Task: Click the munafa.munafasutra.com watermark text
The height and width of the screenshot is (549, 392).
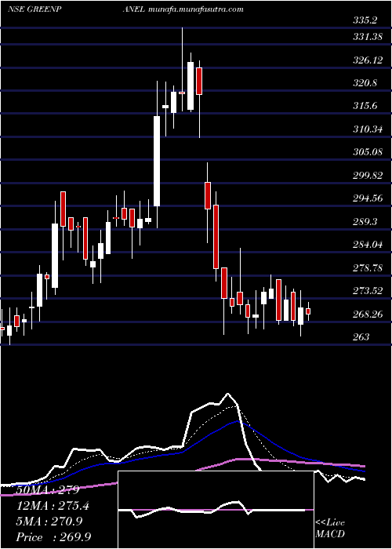Action: pos(196,9)
